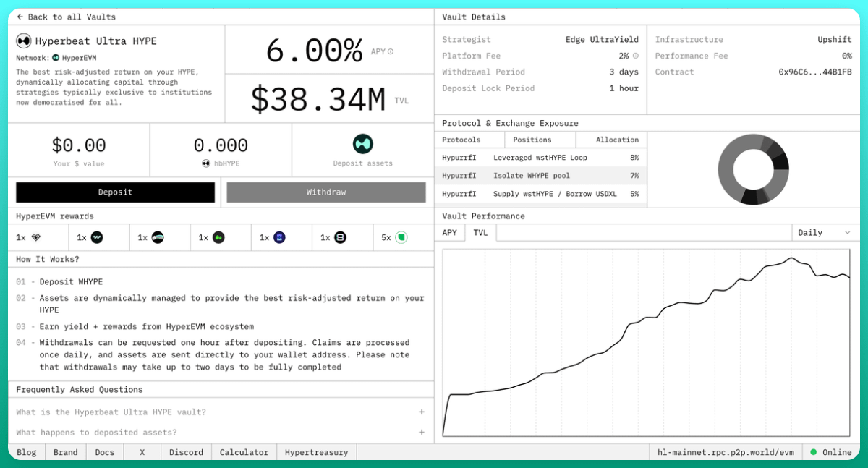Go back to all Vaults

coord(66,17)
